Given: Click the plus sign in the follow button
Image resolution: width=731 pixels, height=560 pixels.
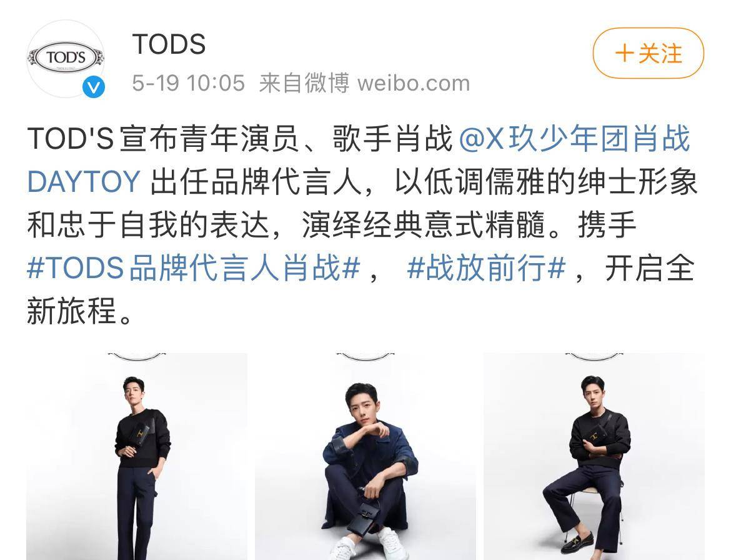Looking at the screenshot, I should (624, 53).
